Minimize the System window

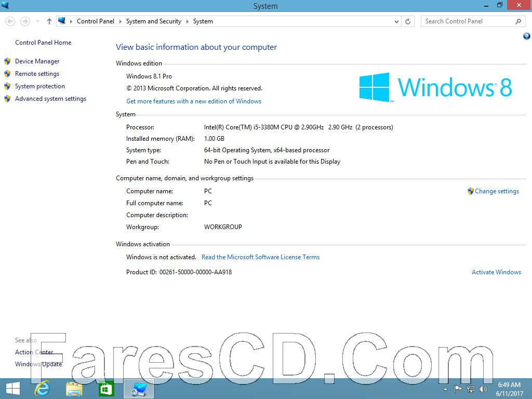pos(486,6)
